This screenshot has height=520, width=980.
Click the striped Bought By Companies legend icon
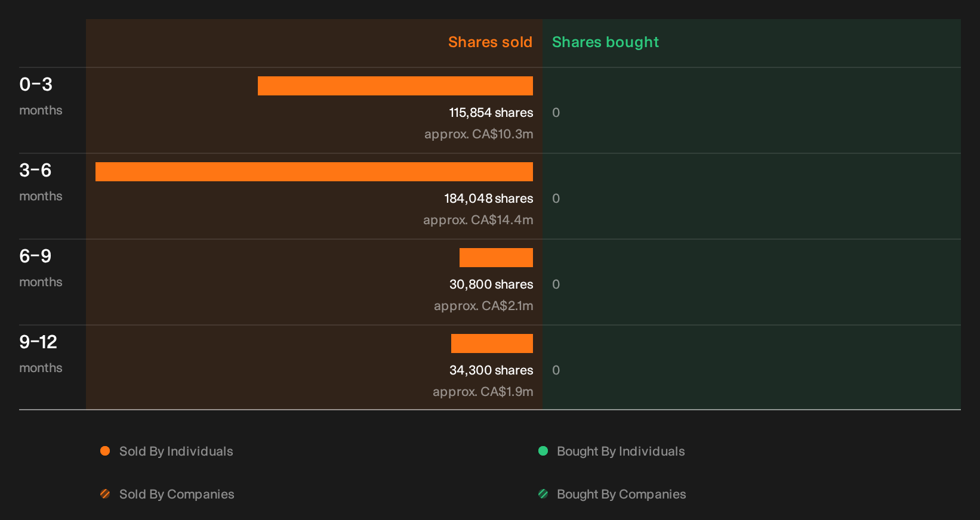[543, 494]
